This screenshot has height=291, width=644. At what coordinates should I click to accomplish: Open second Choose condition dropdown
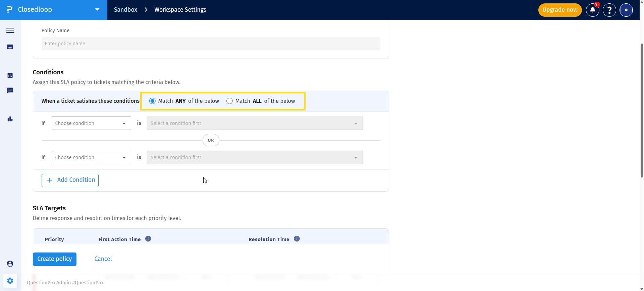[91, 157]
